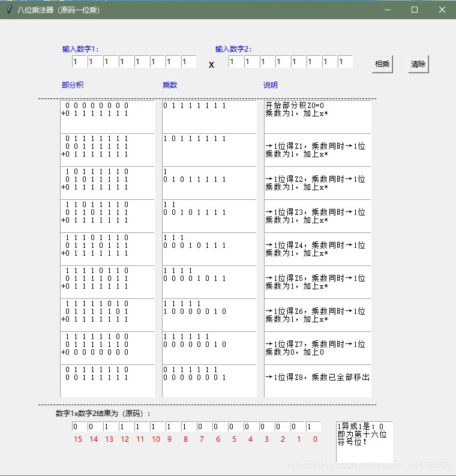Select the seventh bit field of 输入数字1

[173, 62]
